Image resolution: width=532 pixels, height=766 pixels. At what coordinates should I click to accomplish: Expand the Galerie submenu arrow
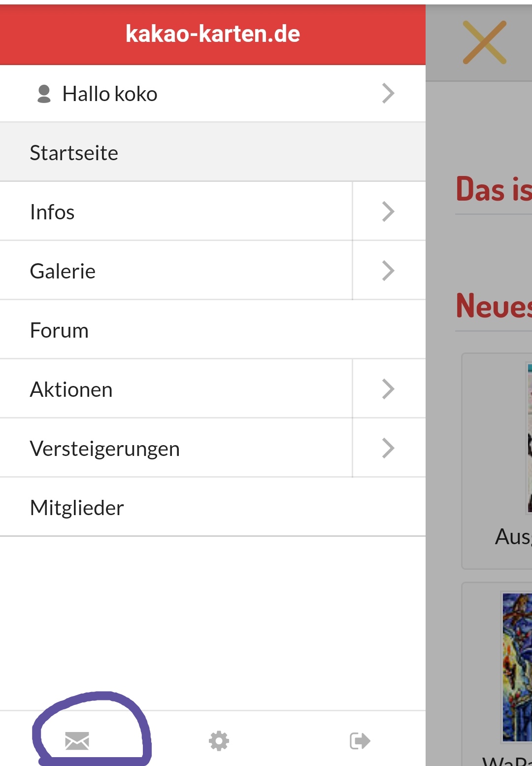click(388, 271)
